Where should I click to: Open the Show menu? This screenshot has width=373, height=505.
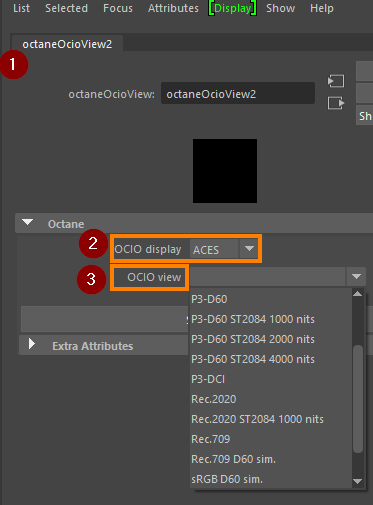(x=280, y=8)
